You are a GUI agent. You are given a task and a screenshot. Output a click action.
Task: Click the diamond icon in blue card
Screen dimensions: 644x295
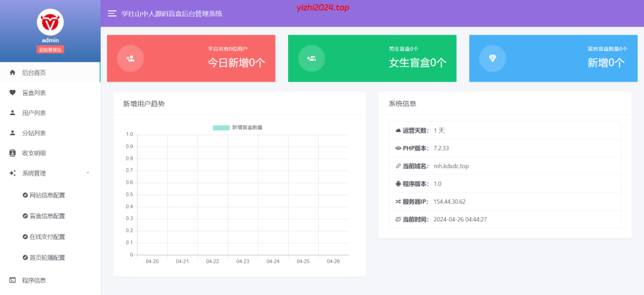[492, 58]
